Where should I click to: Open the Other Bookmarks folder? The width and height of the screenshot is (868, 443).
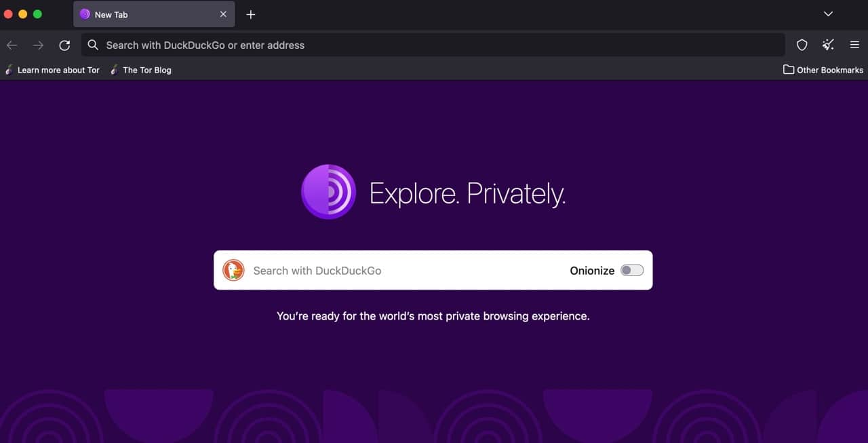(823, 70)
